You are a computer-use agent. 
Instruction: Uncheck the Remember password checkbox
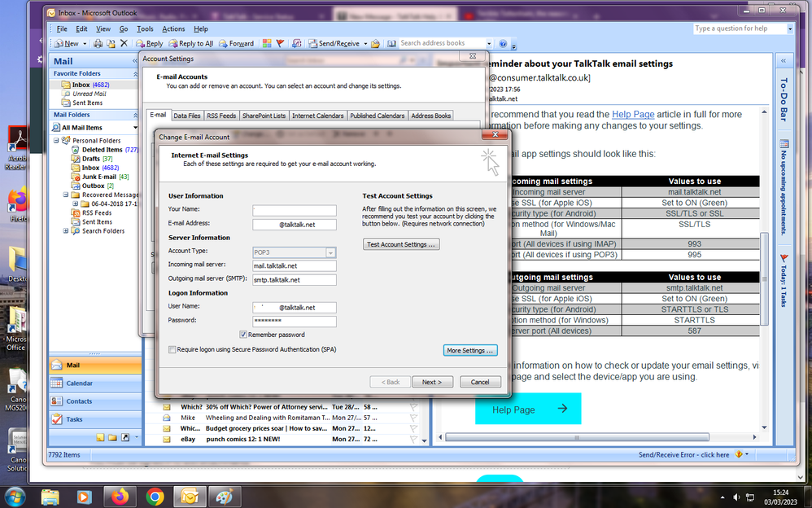click(x=242, y=335)
